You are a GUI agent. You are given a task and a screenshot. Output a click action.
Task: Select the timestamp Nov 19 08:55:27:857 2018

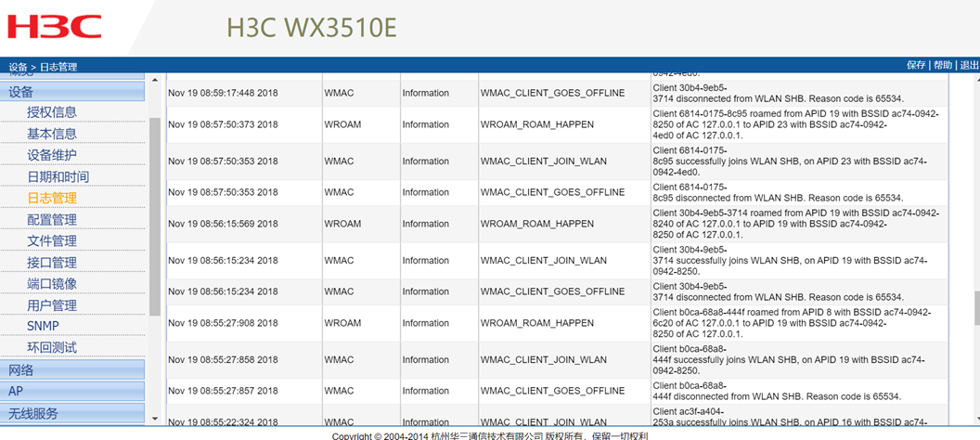coord(223,391)
